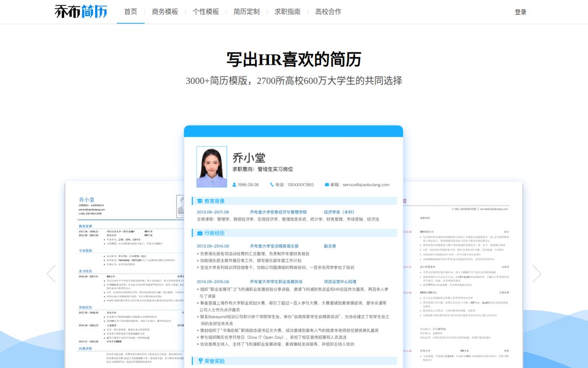This screenshot has width=588, height=368.
Task: Click the profile photo in center resume
Action: [x=212, y=167]
